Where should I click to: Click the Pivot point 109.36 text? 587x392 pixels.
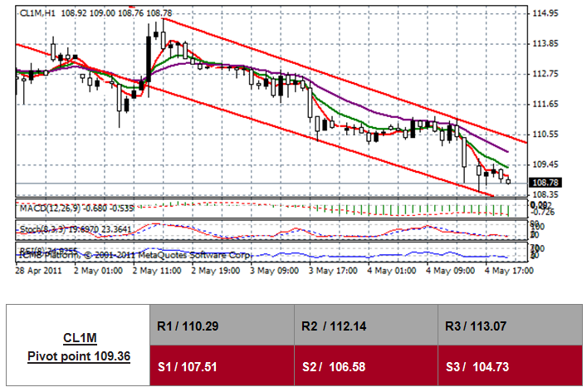pyautogui.click(x=79, y=356)
